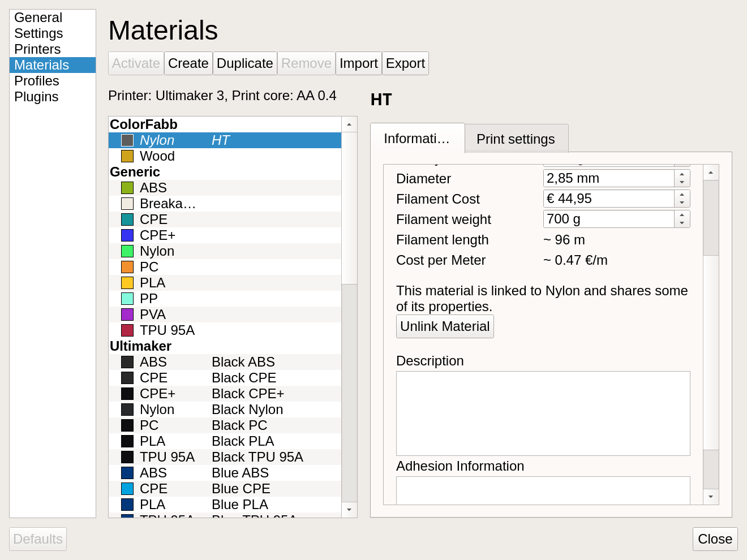Switch to the Print settings tab
This screenshot has width=747, height=560.
pos(516,139)
